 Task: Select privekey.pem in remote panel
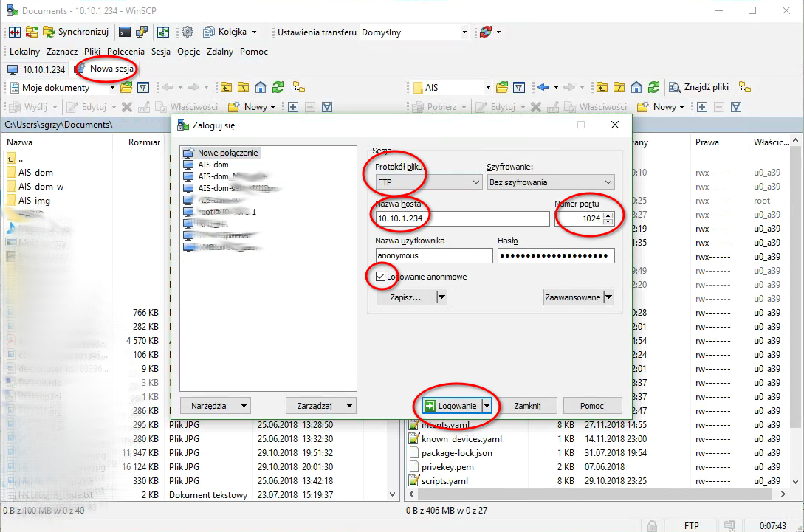point(447,467)
